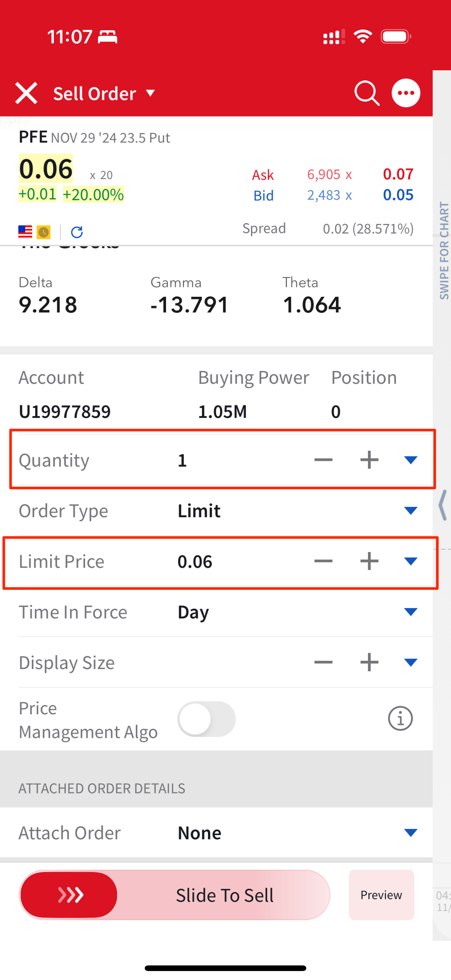Tap the delayed data clock icon
Screen dimensions: 451x980
click(44, 232)
